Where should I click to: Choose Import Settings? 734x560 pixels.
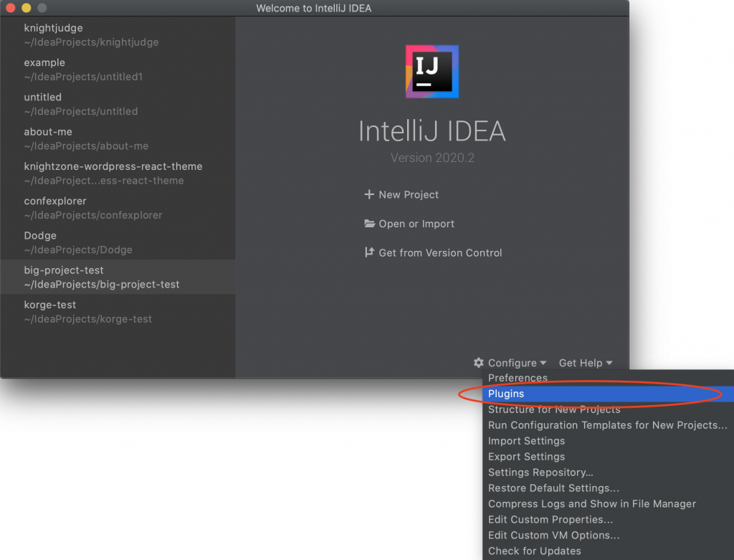click(608, 441)
